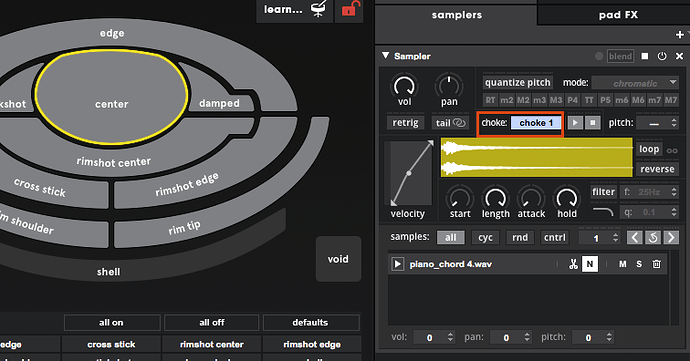
Task: Select the M3 interval button
Action: point(556,100)
